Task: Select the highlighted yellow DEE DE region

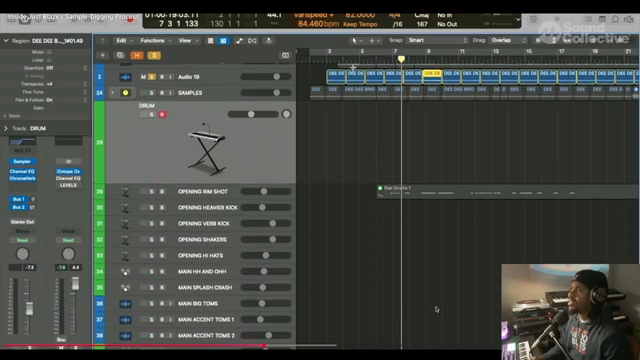Action: (432, 77)
